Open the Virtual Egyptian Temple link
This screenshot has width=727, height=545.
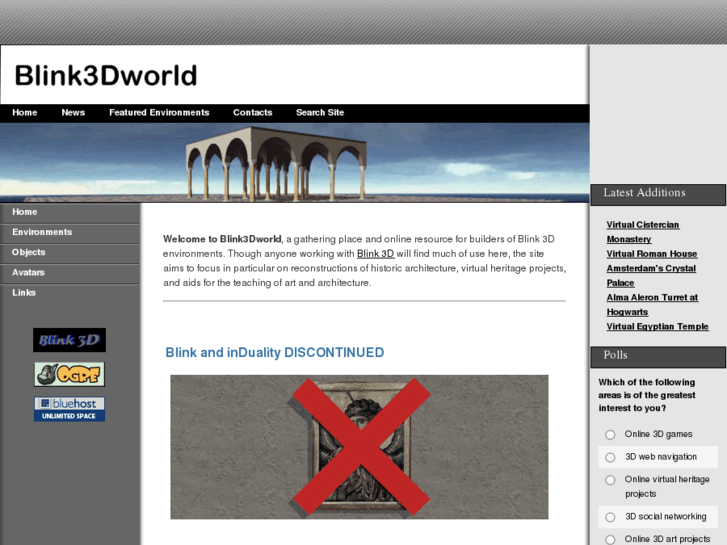(657, 327)
